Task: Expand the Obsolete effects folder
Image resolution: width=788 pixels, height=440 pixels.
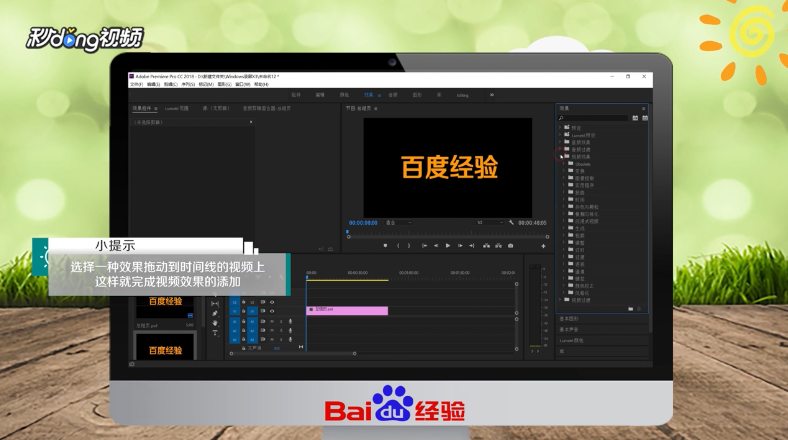Action: [x=564, y=164]
